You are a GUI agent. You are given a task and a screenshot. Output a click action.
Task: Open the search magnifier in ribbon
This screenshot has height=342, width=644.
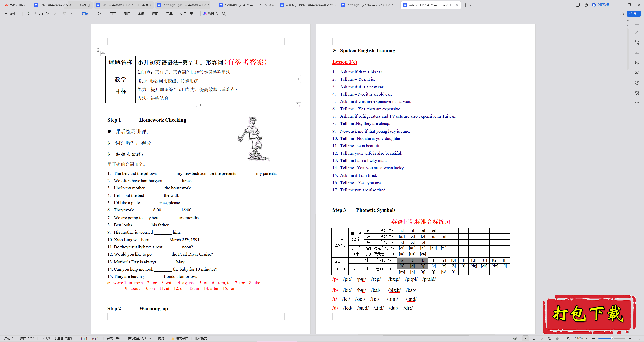pos(224,14)
